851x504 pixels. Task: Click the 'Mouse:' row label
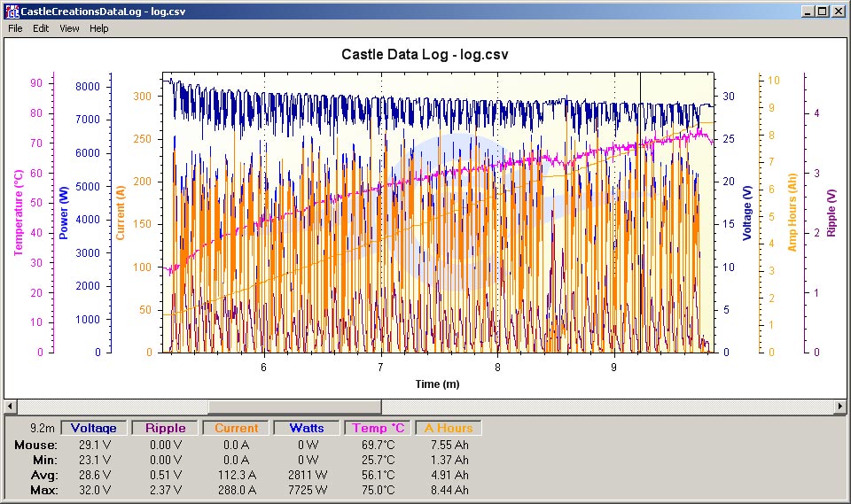(x=35, y=445)
